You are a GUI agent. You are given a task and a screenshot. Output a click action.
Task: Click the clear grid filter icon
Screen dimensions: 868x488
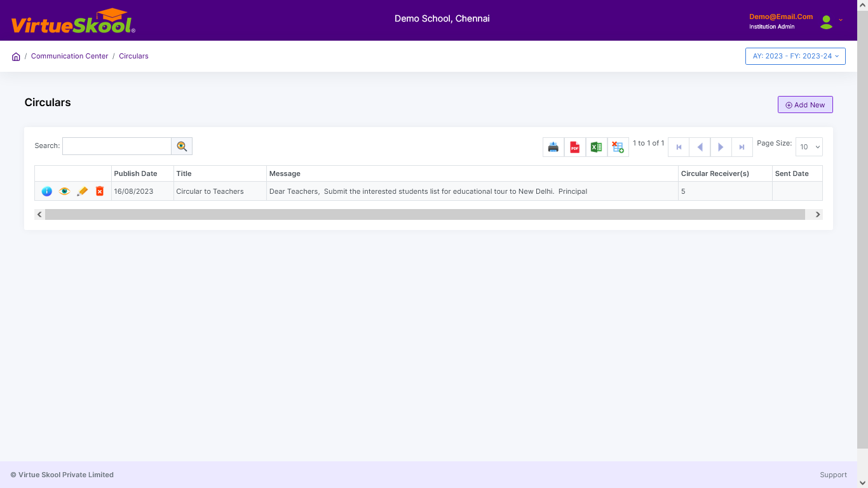coord(618,147)
